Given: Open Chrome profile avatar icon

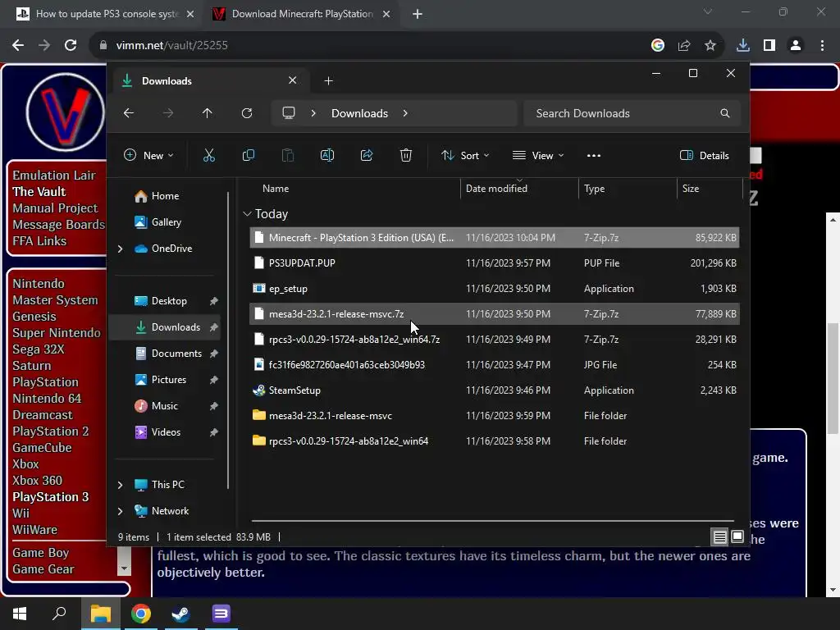Looking at the screenshot, I should click(796, 45).
